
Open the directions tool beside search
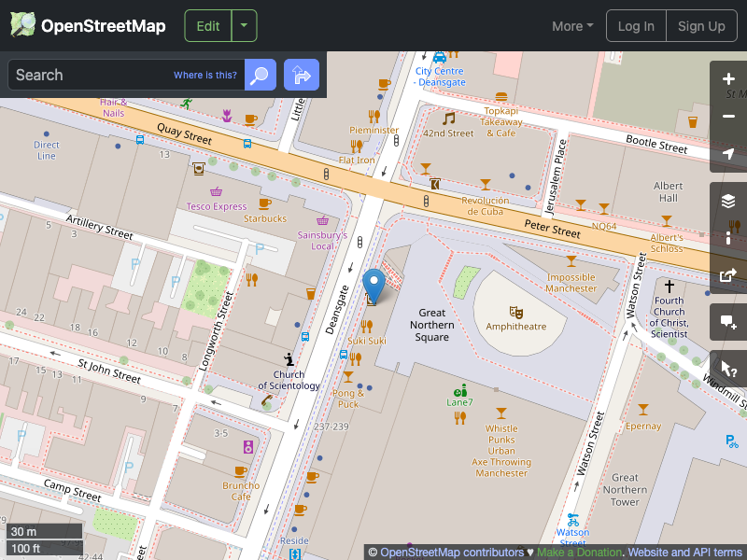coord(301,75)
